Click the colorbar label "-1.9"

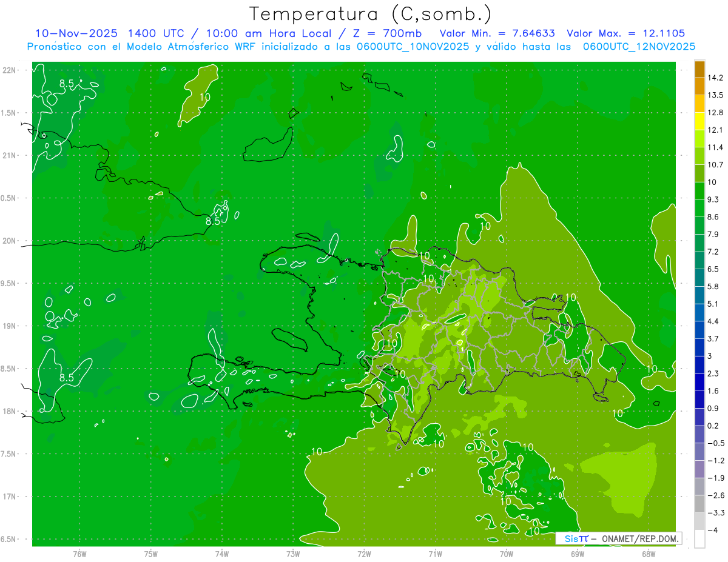pos(716,478)
